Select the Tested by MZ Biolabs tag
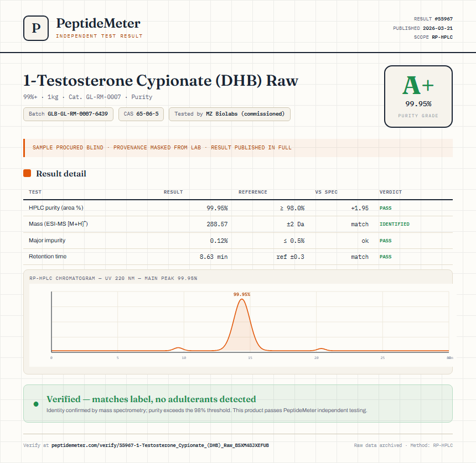The width and height of the screenshot is (476, 463). [x=230, y=114]
